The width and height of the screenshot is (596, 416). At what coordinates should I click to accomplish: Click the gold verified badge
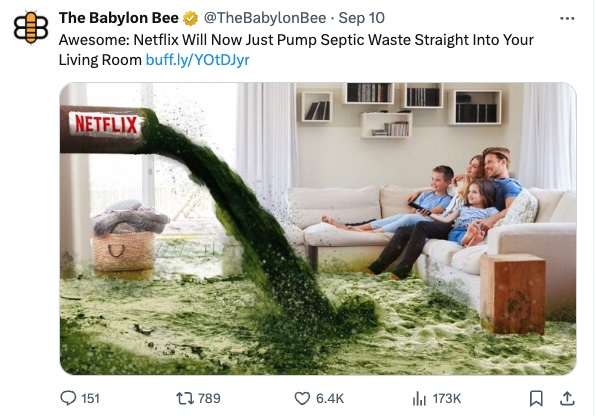(x=190, y=18)
